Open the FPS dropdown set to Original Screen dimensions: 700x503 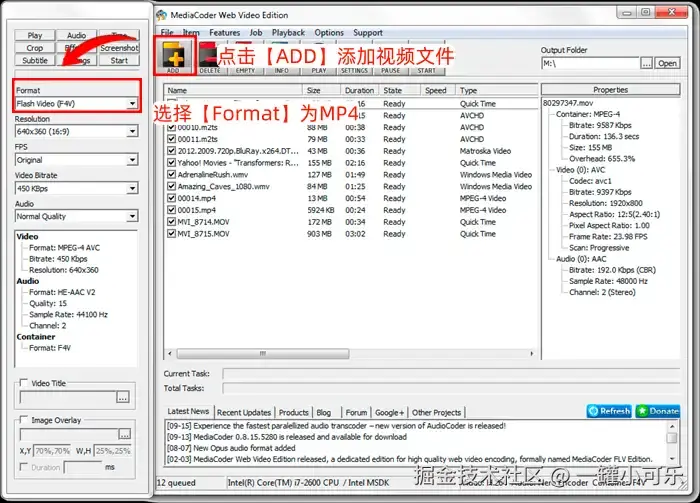76,160
